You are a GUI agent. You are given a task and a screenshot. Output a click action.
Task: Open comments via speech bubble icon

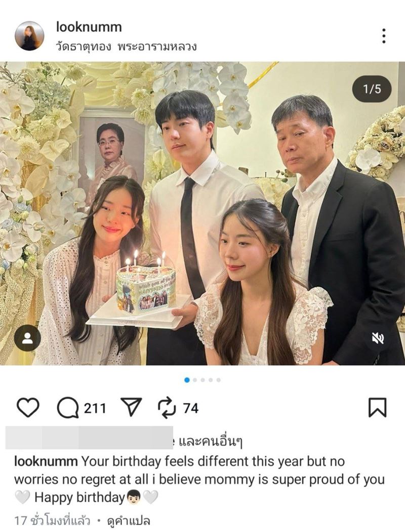[x=68, y=408]
